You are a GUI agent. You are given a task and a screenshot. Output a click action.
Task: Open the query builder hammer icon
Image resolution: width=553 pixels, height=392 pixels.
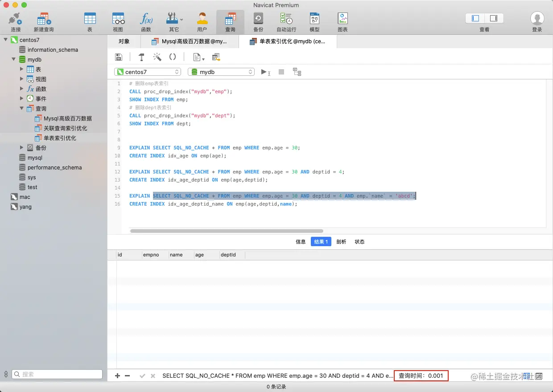(141, 57)
